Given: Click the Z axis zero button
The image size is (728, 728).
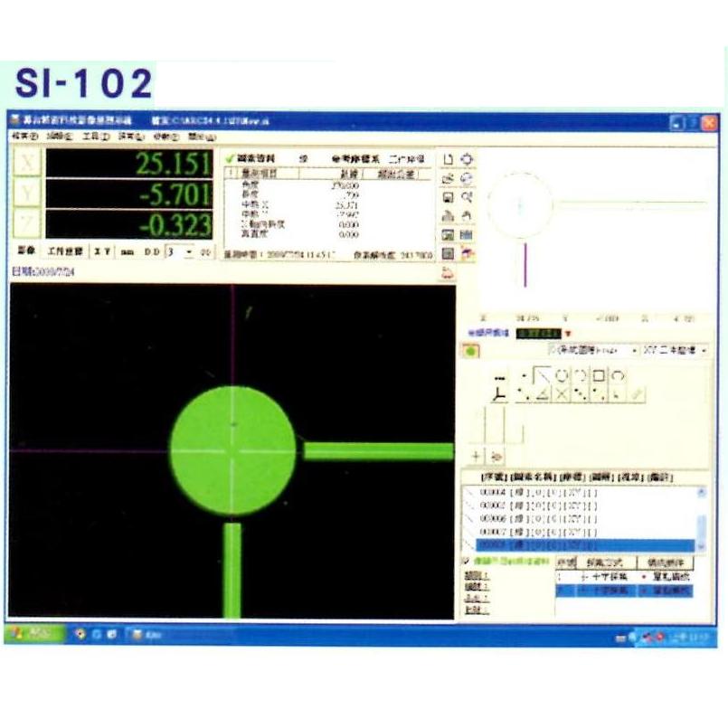Looking at the screenshot, I should pos(30,224).
